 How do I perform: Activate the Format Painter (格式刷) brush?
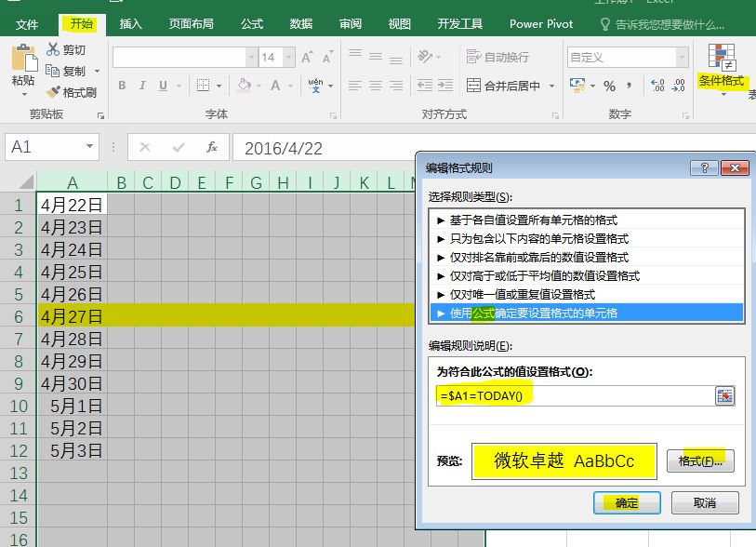tap(53, 92)
